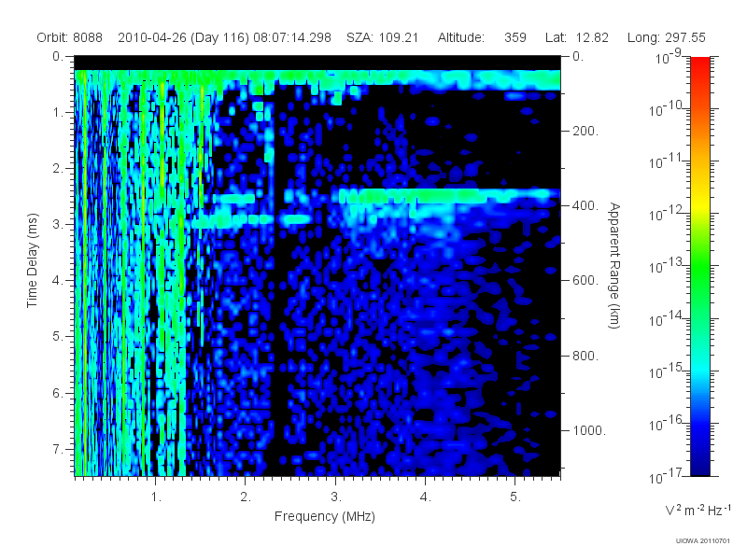Image resolution: width=747 pixels, height=560 pixels.
Task: Click the 'Orbit: 8088' header text
Action: [69, 37]
